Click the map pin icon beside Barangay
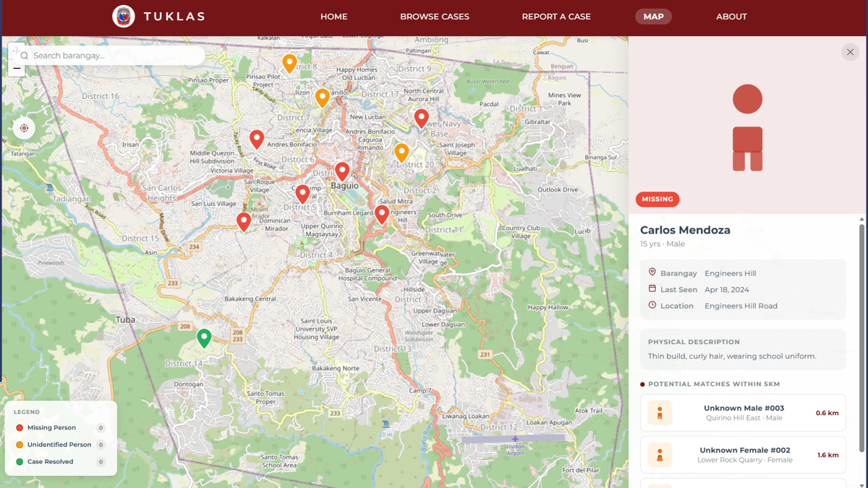This screenshot has width=868, height=488. (652, 273)
